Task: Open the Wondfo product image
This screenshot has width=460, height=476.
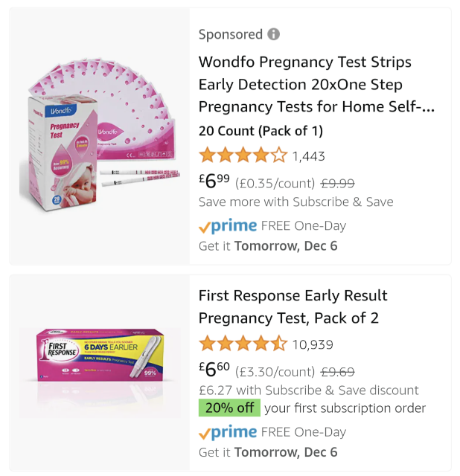Action: 100,136
